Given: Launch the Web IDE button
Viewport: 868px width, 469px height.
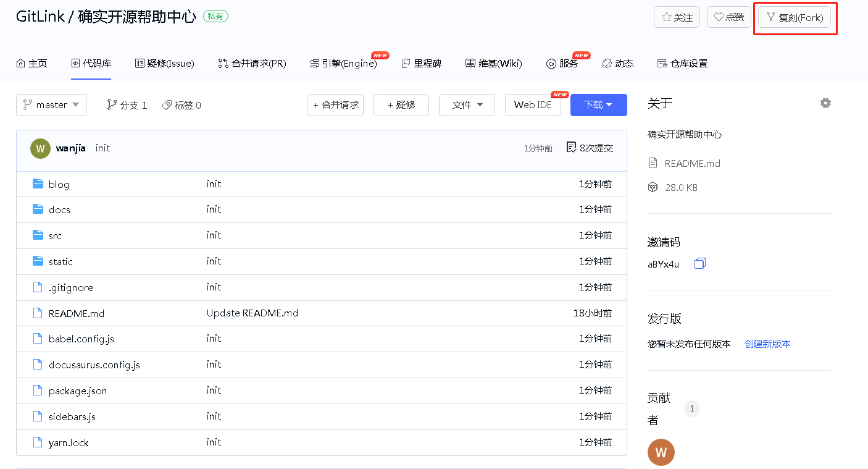Looking at the screenshot, I should [x=532, y=105].
